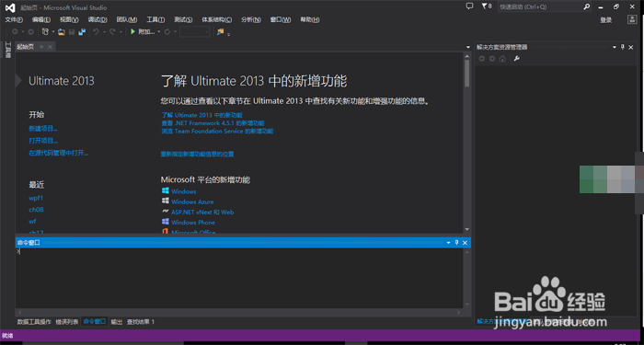Switch to the 查找结果 1 tab
This screenshot has width=644, height=345.
coord(141,322)
